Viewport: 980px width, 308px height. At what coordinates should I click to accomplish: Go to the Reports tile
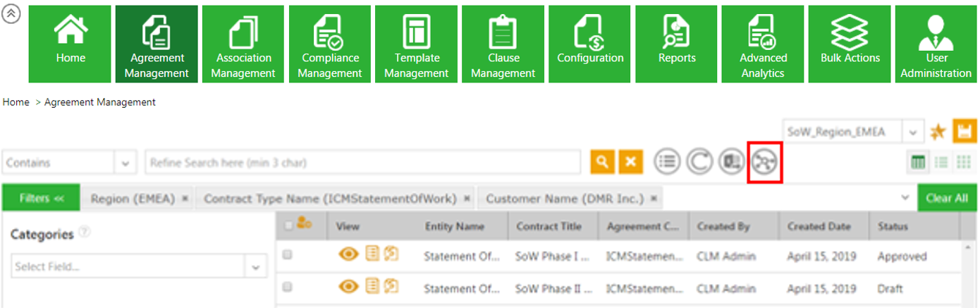click(677, 44)
